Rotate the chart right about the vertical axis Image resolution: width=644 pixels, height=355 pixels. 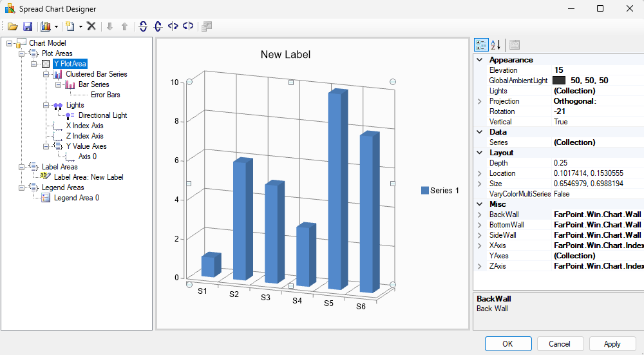pyautogui.click(x=188, y=26)
